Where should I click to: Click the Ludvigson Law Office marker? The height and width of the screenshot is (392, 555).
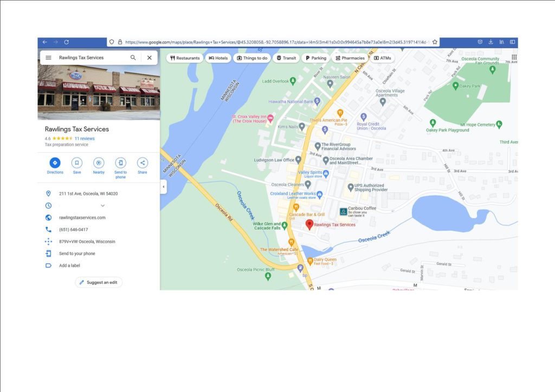298,160
